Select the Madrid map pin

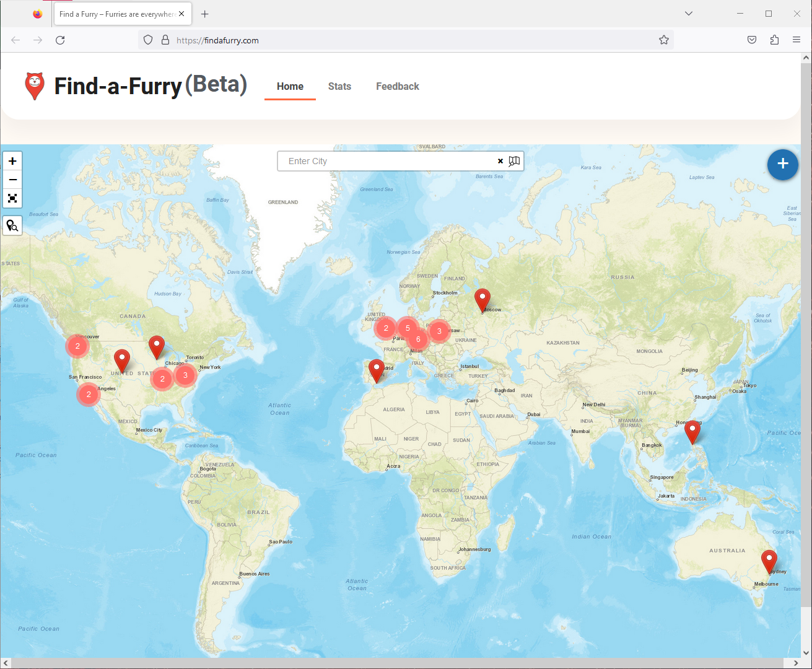click(x=377, y=371)
